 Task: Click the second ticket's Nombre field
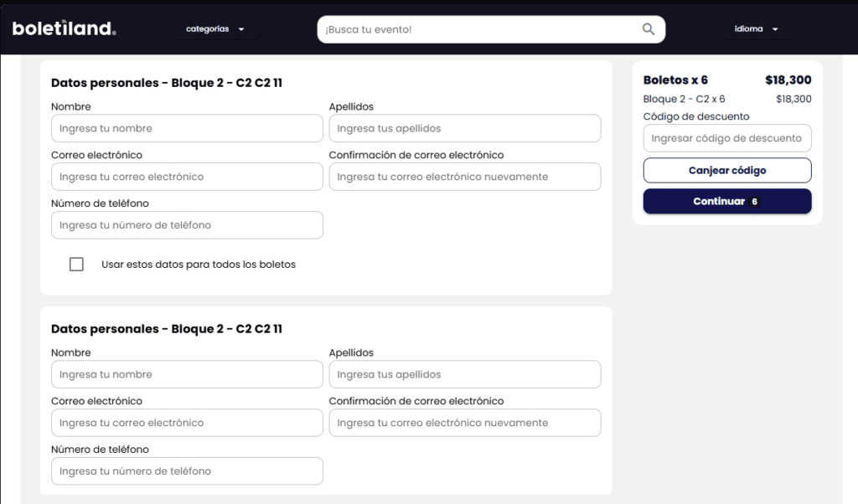(x=187, y=374)
